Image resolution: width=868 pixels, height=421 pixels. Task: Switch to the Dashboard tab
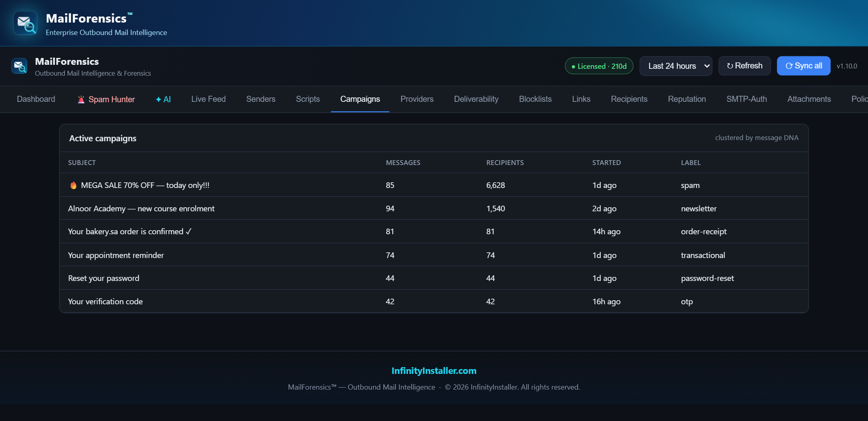tap(36, 99)
